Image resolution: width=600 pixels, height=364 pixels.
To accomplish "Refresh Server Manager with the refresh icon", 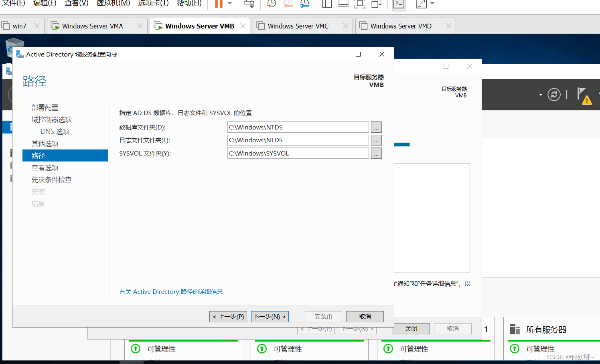I will point(554,95).
